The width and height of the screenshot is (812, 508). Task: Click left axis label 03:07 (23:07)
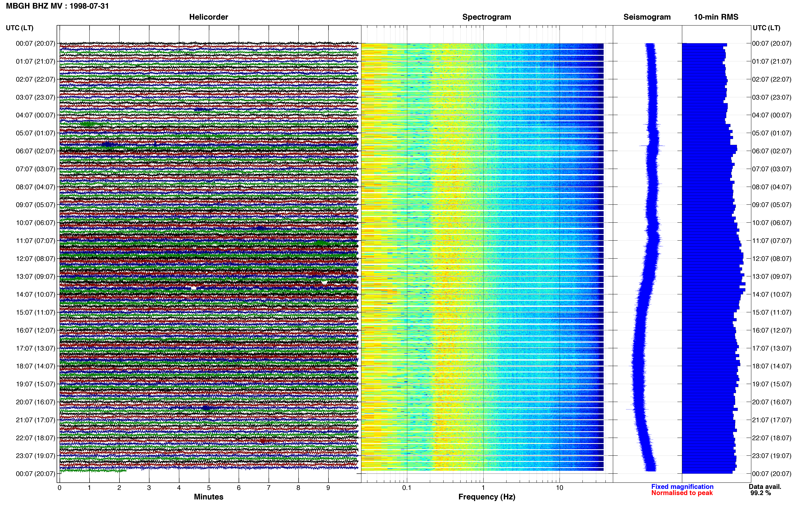coord(36,97)
